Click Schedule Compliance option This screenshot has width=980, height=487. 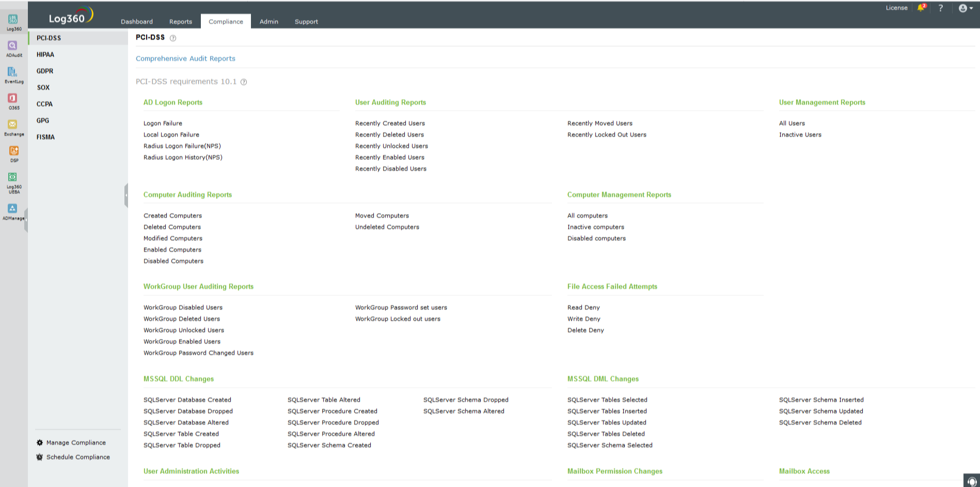pos(78,457)
